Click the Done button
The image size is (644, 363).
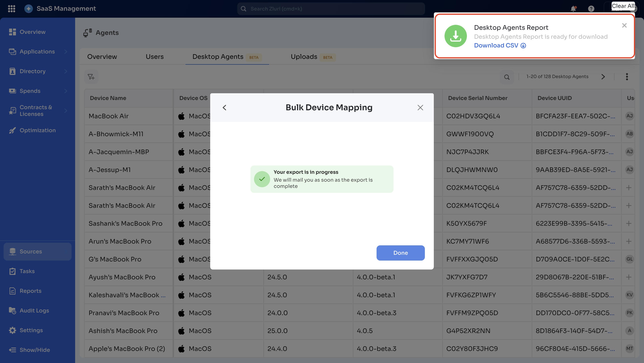tap(400, 253)
